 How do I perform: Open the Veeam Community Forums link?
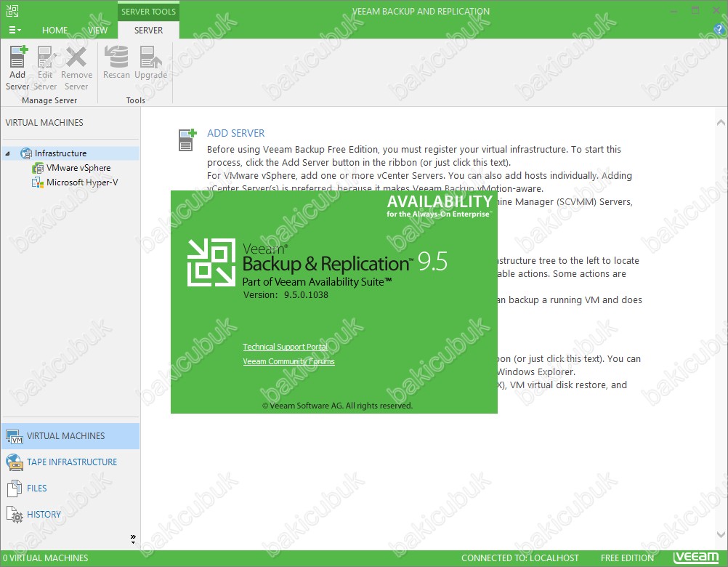(288, 361)
